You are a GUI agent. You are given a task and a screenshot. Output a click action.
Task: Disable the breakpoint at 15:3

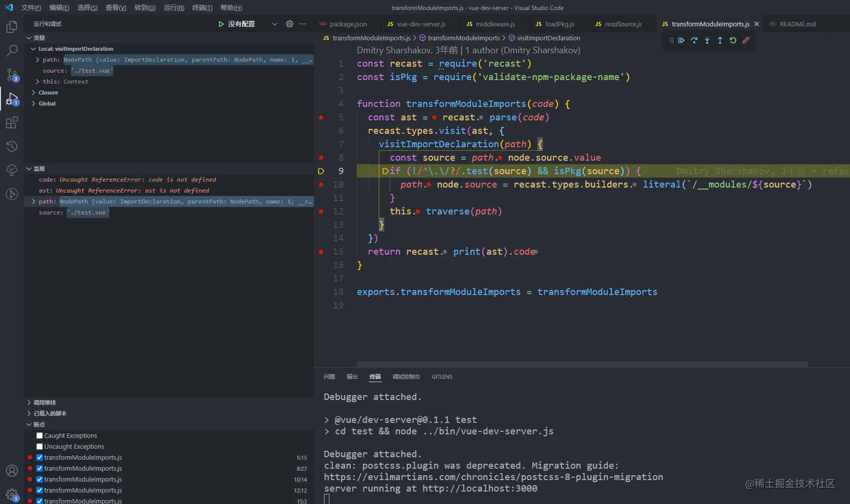click(x=39, y=501)
